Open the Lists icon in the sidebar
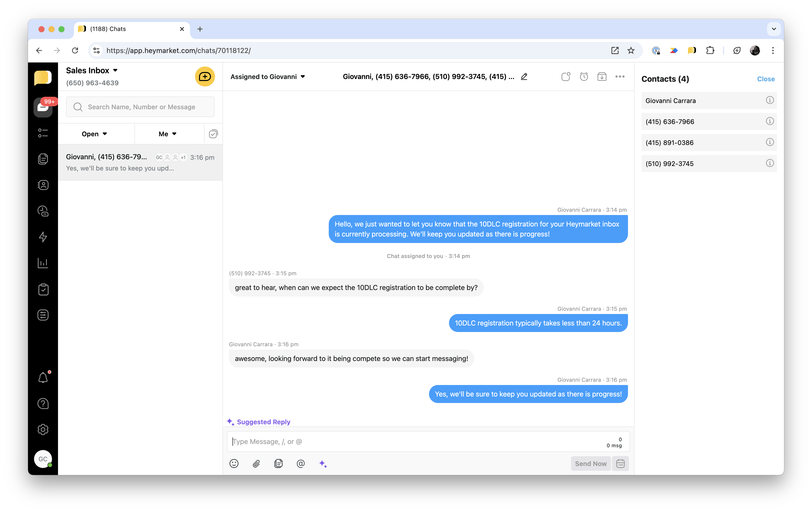 click(x=43, y=133)
